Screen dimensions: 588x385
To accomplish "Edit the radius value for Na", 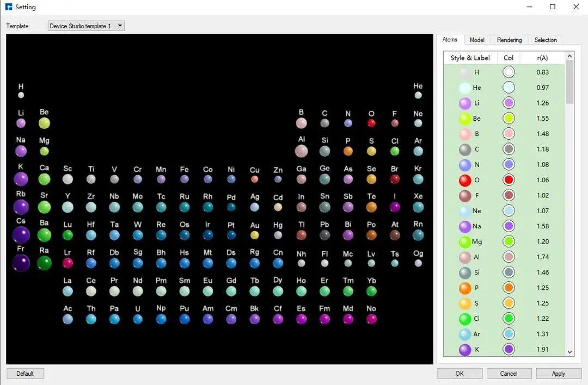I will point(542,226).
